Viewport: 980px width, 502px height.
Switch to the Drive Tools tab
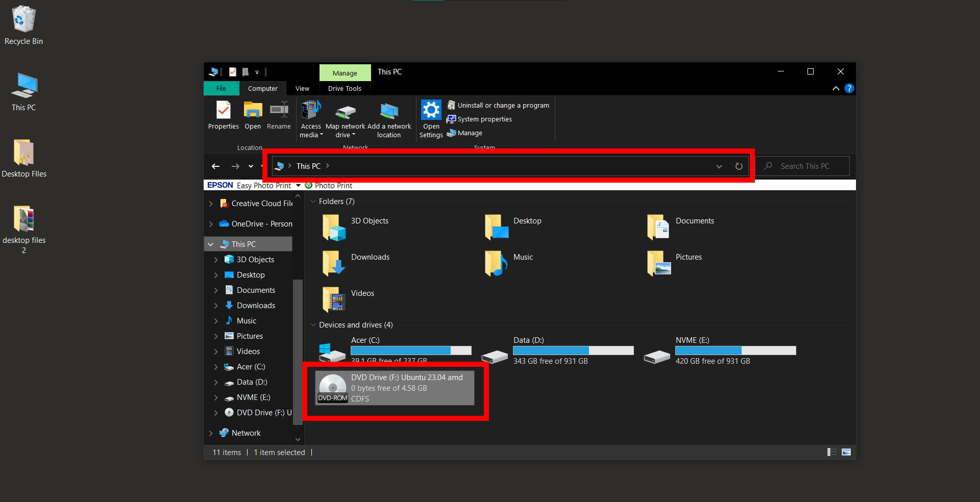pyautogui.click(x=345, y=88)
